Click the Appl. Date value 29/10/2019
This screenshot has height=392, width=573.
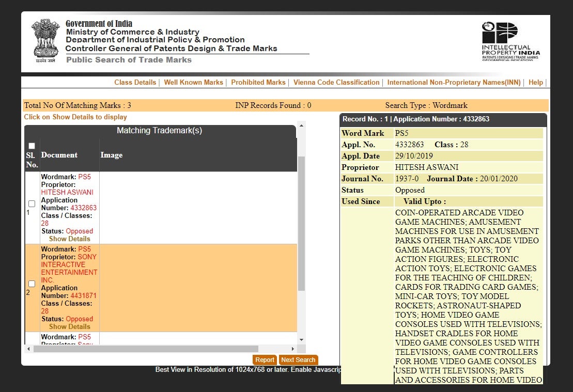[414, 156]
